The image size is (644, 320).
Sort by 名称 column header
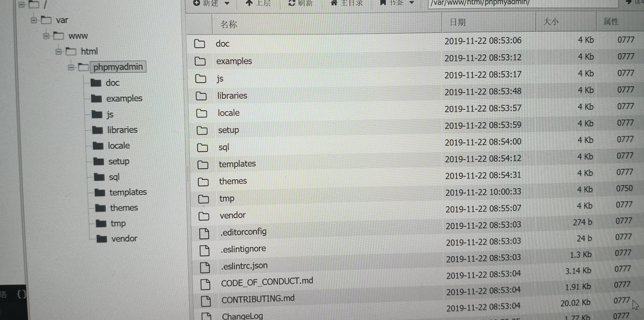228,24
